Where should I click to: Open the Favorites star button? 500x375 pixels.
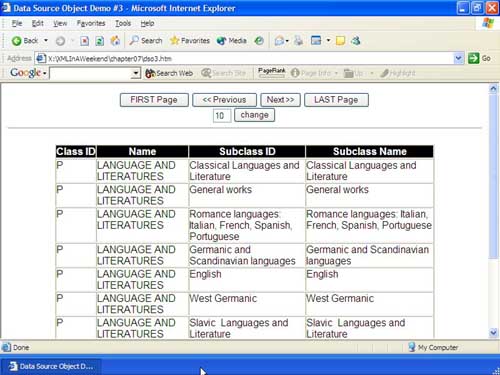190,41
